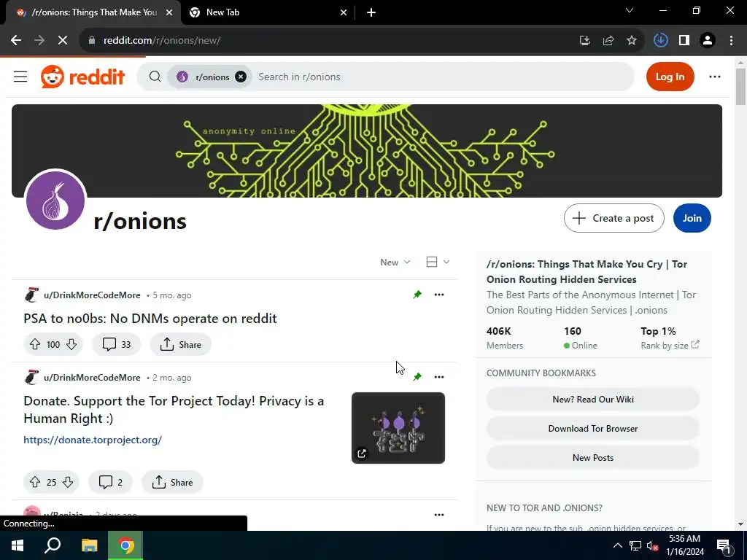Downvote the PSA to no0bs post
This screenshot has height=560, width=747.
[x=71, y=344]
